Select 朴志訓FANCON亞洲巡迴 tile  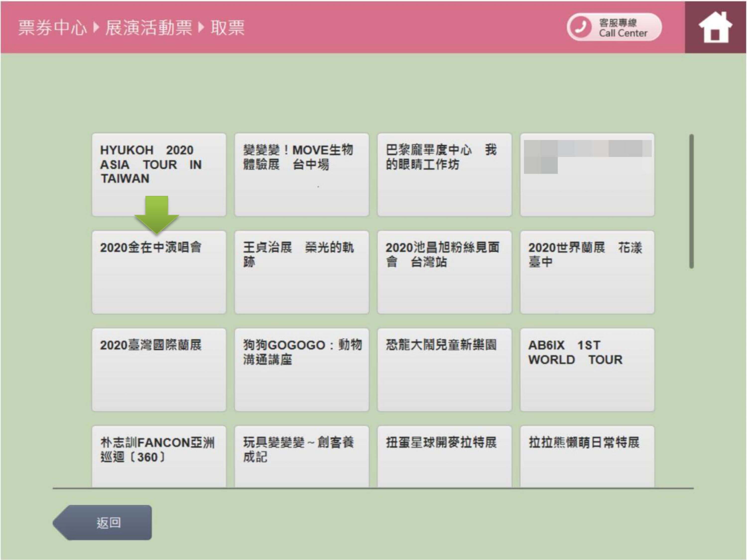coord(159,456)
